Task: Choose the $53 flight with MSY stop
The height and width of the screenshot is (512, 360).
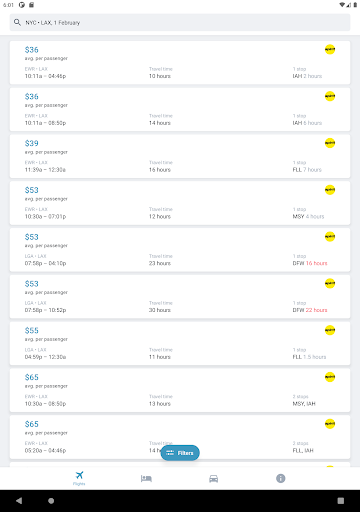Action: click(180, 203)
